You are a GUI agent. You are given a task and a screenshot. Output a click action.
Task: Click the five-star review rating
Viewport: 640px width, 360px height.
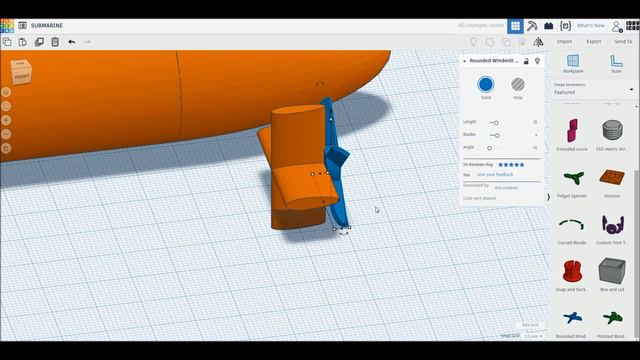[x=511, y=165]
